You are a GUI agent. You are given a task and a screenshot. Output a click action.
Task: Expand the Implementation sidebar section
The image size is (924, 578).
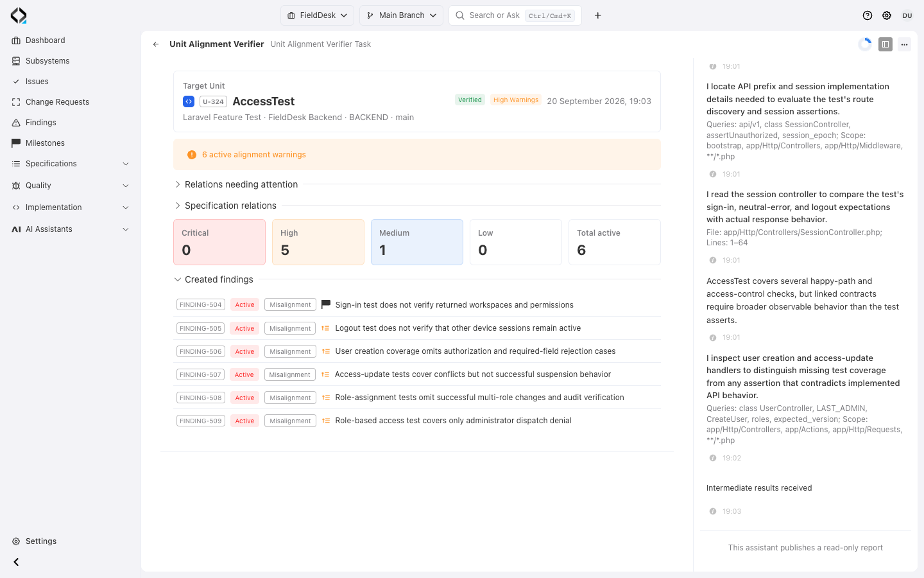[71, 207]
